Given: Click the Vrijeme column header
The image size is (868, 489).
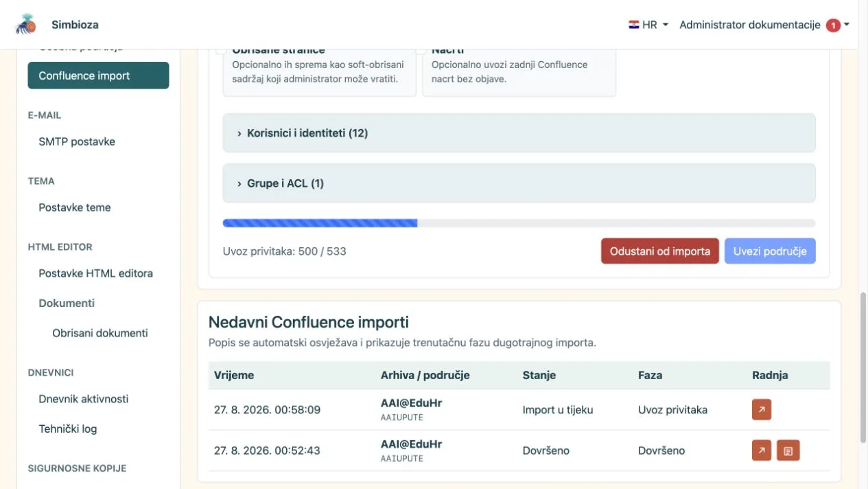Looking at the screenshot, I should pyautogui.click(x=234, y=375).
